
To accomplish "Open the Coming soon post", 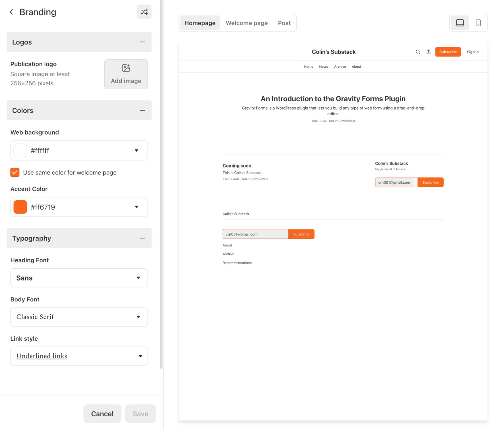I will pyautogui.click(x=237, y=166).
